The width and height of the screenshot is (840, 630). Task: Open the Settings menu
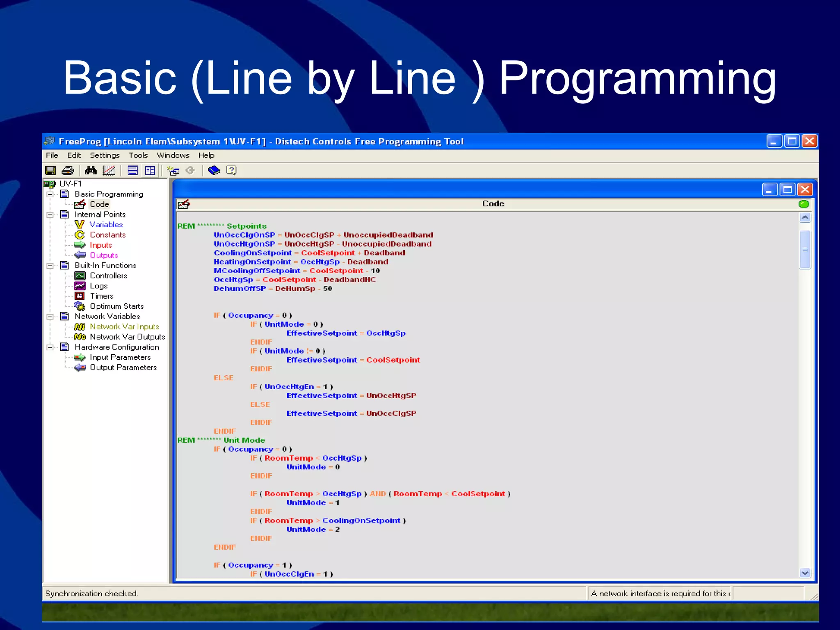point(105,155)
